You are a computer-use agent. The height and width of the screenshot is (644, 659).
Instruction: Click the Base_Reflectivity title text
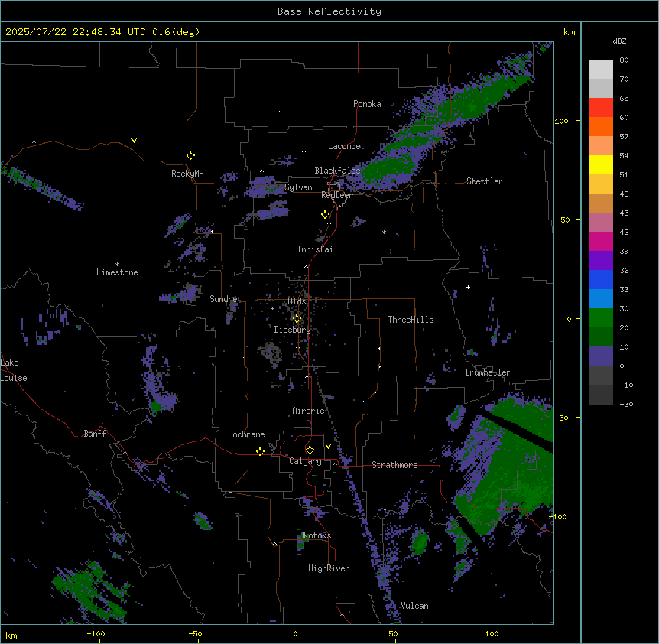(x=329, y=11)
